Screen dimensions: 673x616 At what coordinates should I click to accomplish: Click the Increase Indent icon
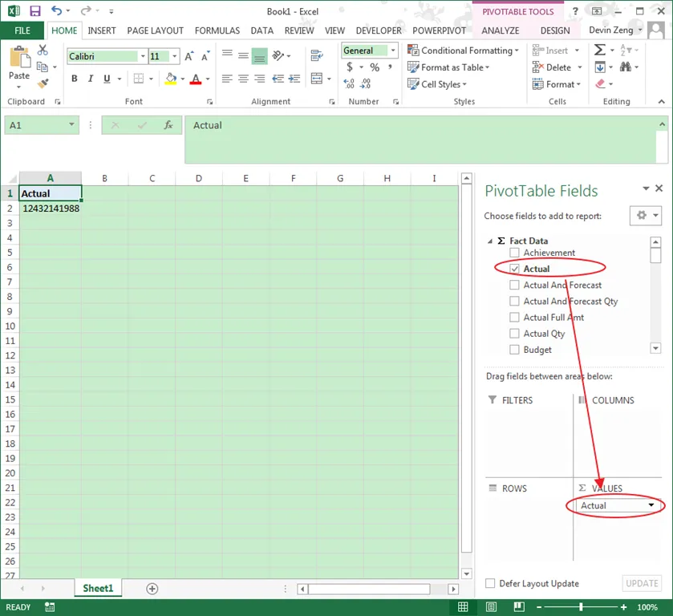click(x=294, y=79)
